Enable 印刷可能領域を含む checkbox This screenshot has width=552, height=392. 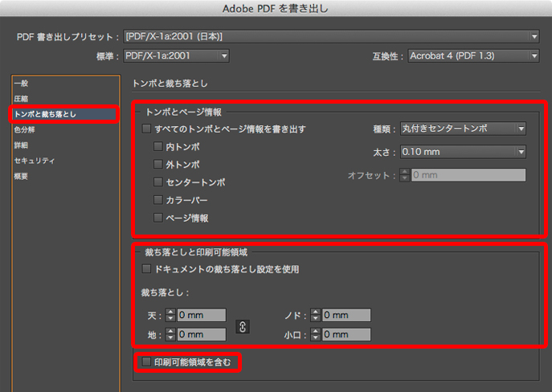click(x=146, y=361)
